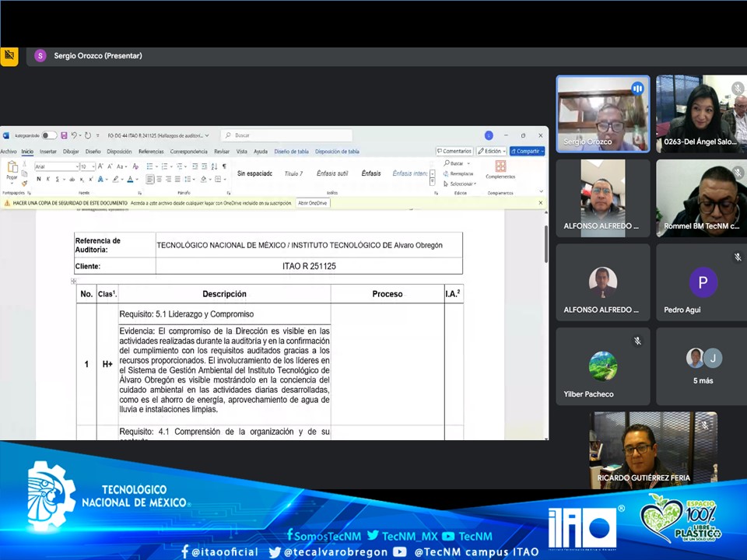Open the Archivo menu
The width and height of the screenshot is (747, 560).
coord(8,152)
